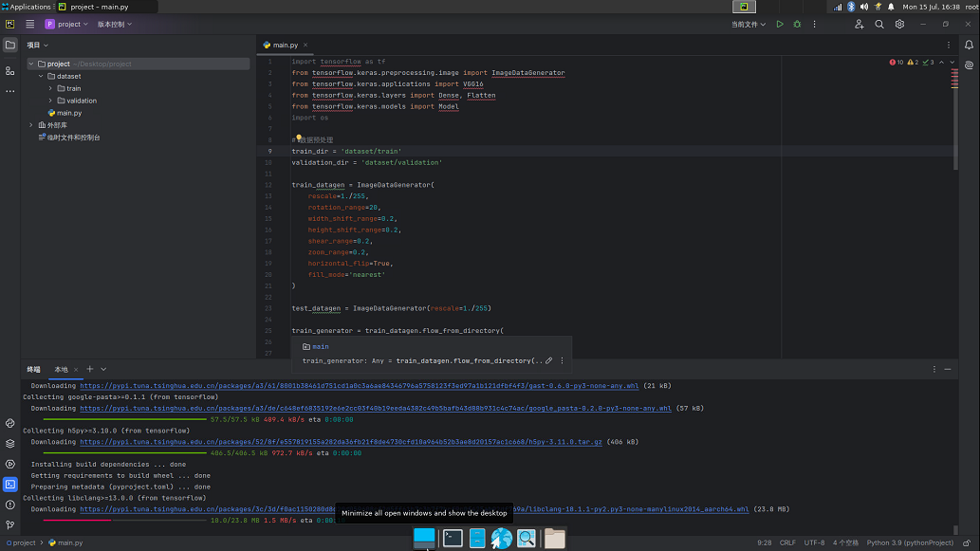Start debugging with the bug icon
Viewport: 980px width, 551px height.
(x=797, y=24)
